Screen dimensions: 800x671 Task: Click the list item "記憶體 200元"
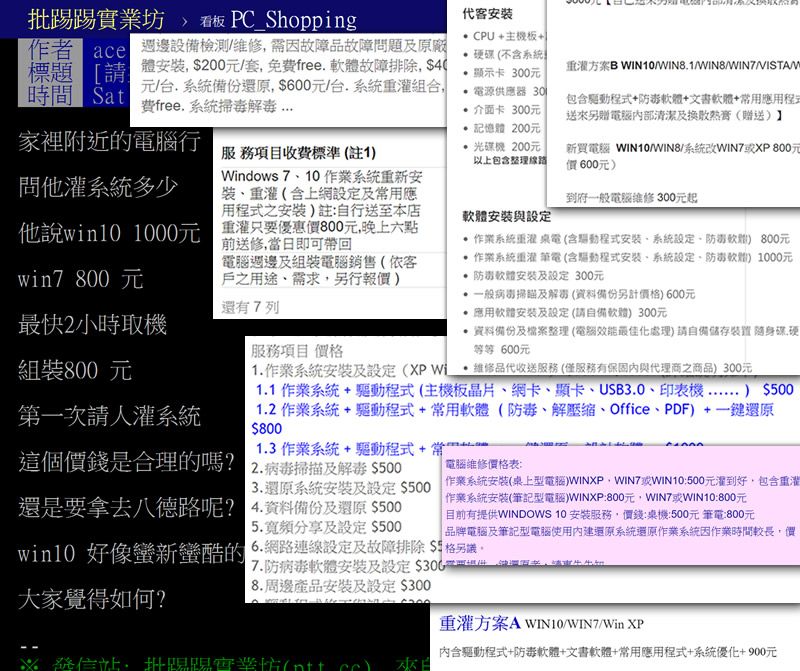tap(507, 128)
